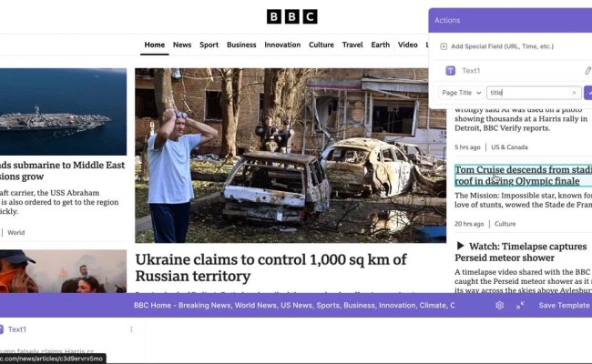Click the World tag under submarine story
This screenshot has height=364, width=592.
click(15, 232)
